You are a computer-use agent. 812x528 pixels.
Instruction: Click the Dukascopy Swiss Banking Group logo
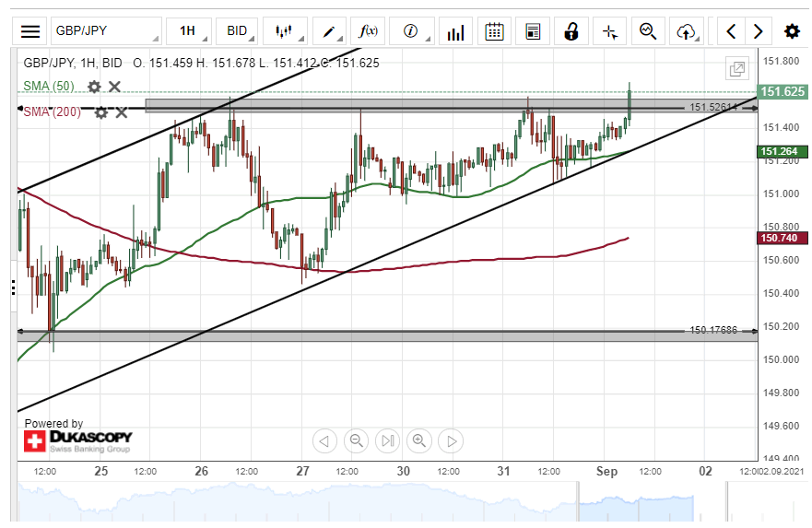click(x=77, y=440)
